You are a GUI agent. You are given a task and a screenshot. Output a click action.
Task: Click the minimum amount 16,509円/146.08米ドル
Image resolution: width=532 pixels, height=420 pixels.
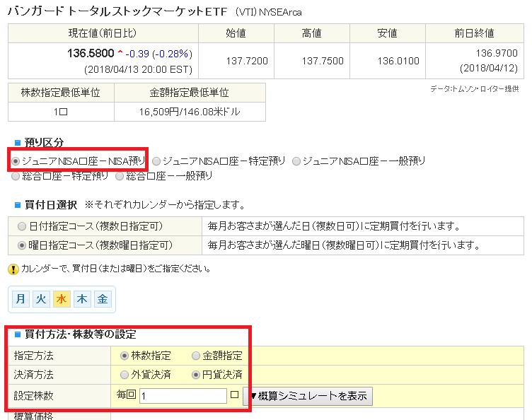(x=190, y=112)
